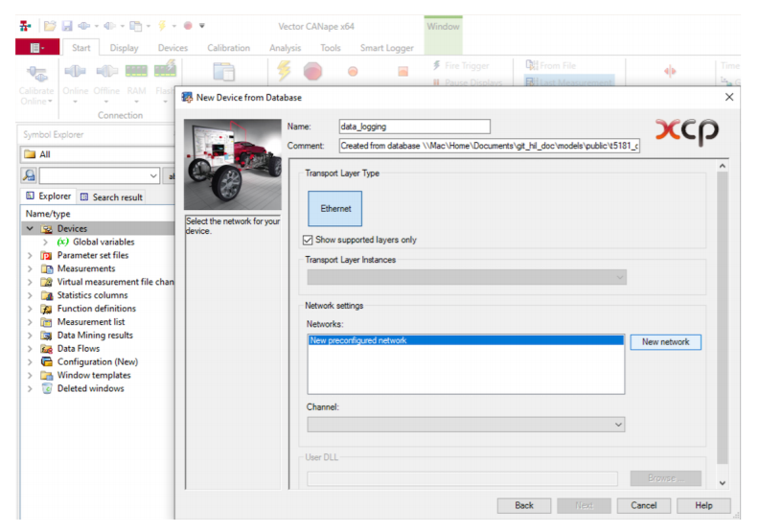
Task: Switch to the Search result tab
Action: [111, 197]
